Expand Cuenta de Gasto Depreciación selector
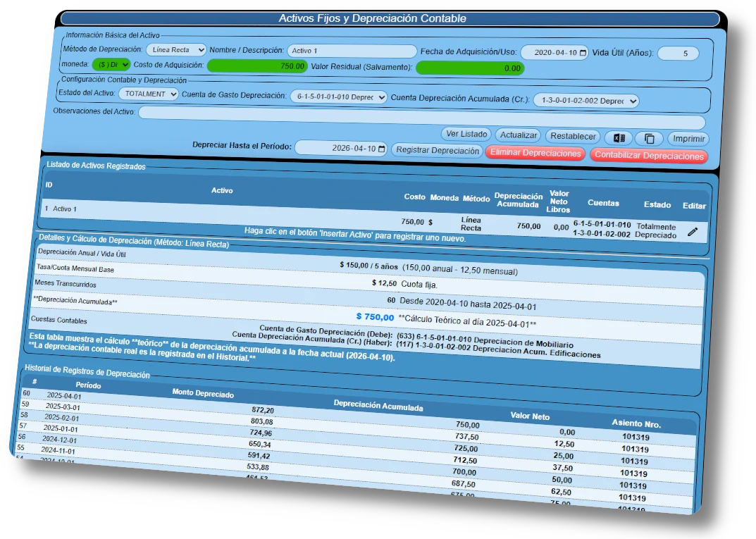The width and height of the screenshot is (756, 539). click(x=338, y=97)
